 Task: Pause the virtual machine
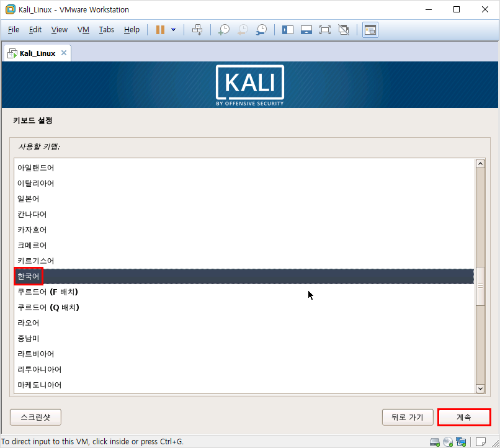point(160,30)
